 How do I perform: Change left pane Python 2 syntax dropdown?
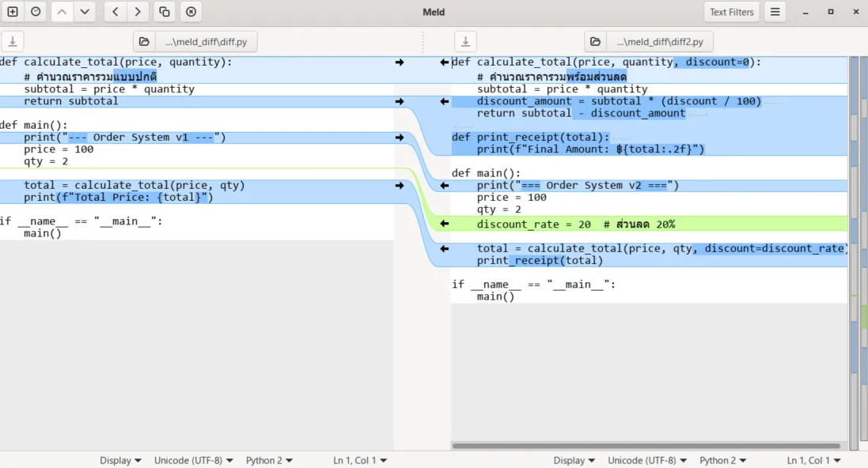pyautogui.click(x=269, y=460)
